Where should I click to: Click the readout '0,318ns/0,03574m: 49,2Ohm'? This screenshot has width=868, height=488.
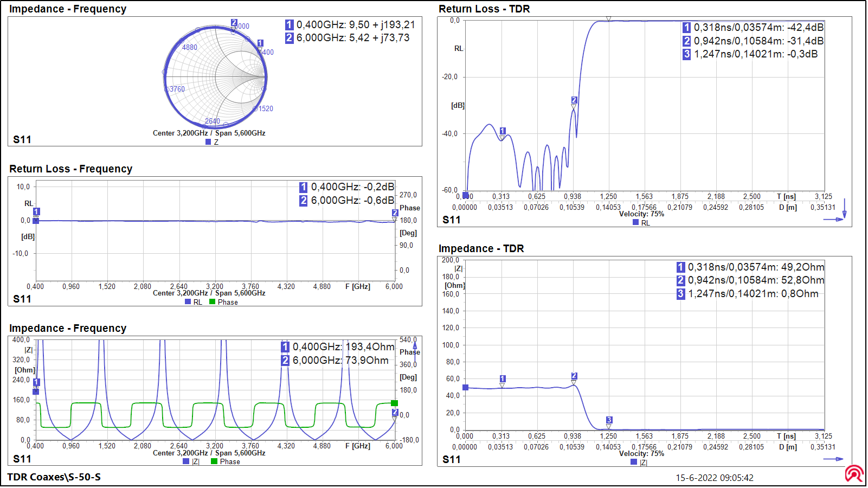756,267
